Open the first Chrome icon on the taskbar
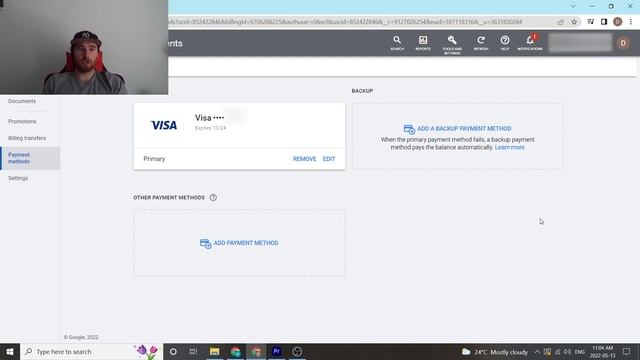Viewport: 640px width, 360px height. pos(235,351)
